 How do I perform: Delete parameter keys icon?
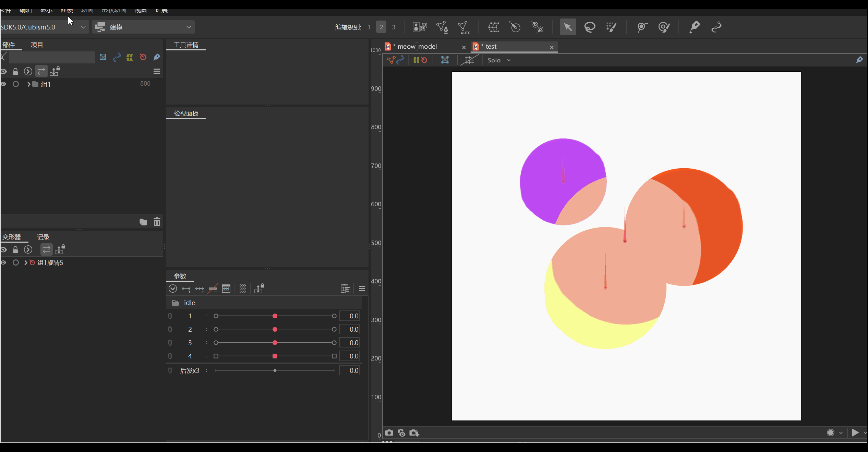213,289
